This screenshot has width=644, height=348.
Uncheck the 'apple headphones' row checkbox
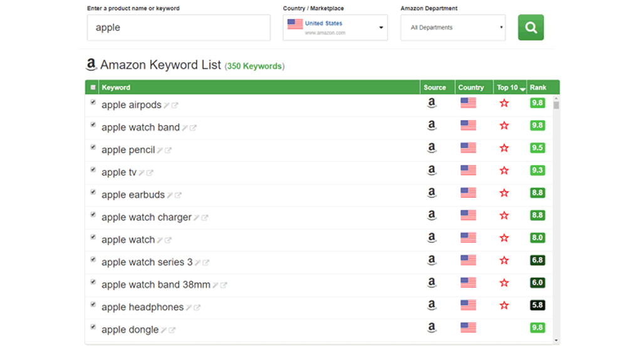(x=93, y=305)
